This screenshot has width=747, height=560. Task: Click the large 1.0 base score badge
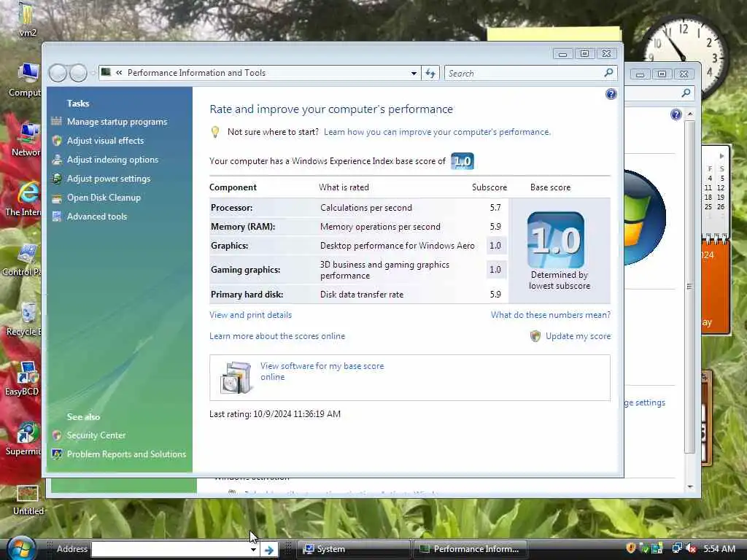click(x=555, y=240)
